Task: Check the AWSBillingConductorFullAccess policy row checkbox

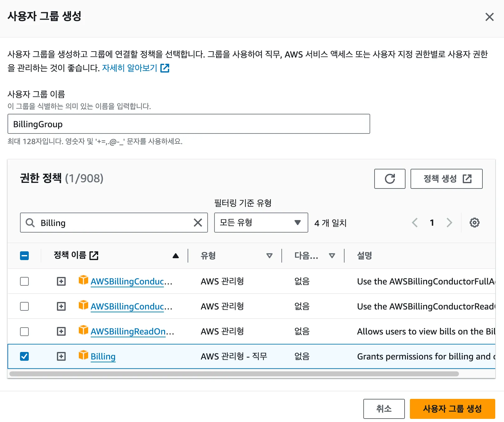Action: click(x=24, y=281)
